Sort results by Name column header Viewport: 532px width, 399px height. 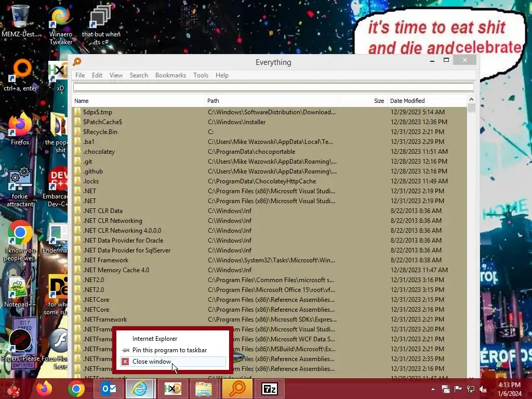[138, 101]
